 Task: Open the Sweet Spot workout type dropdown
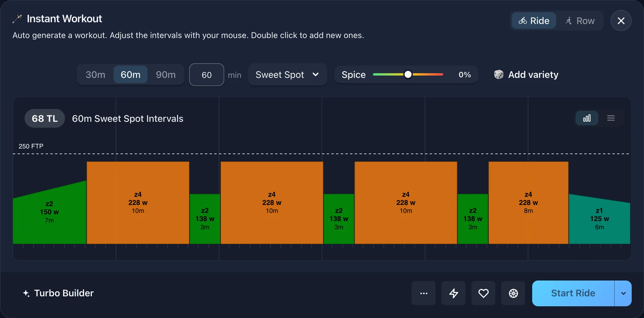tap(287, 74)
